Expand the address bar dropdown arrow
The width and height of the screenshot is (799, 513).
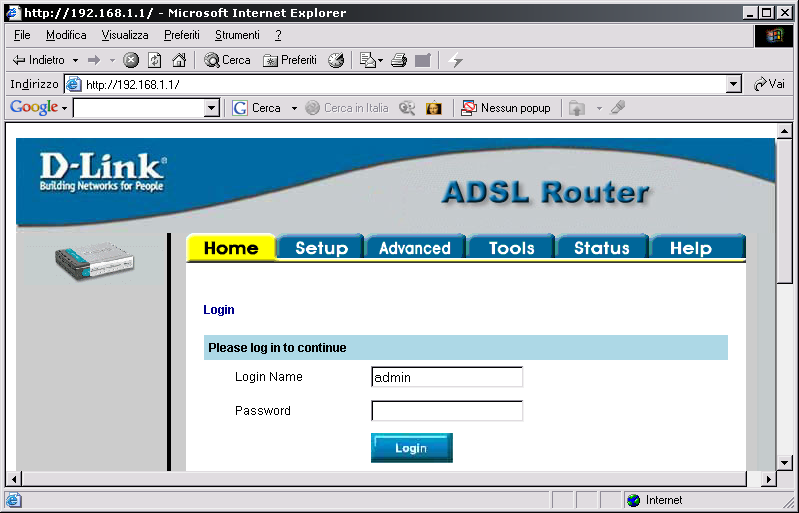734,85
